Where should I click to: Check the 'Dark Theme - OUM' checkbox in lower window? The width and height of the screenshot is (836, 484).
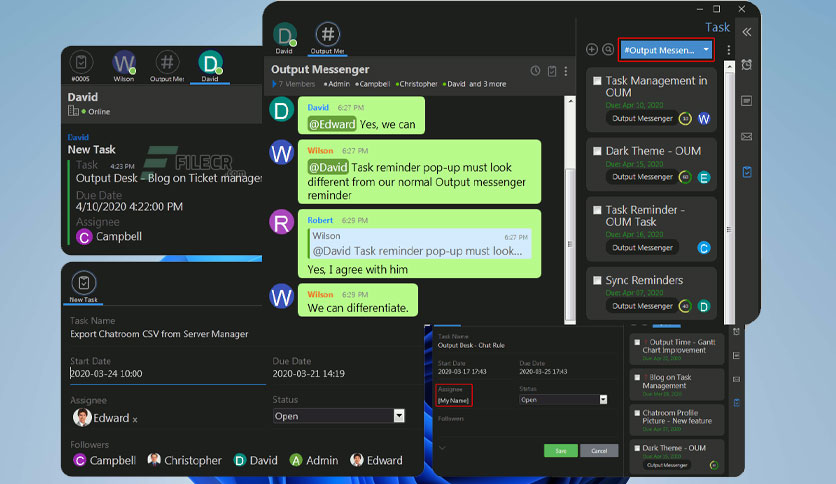pos(637,448)
